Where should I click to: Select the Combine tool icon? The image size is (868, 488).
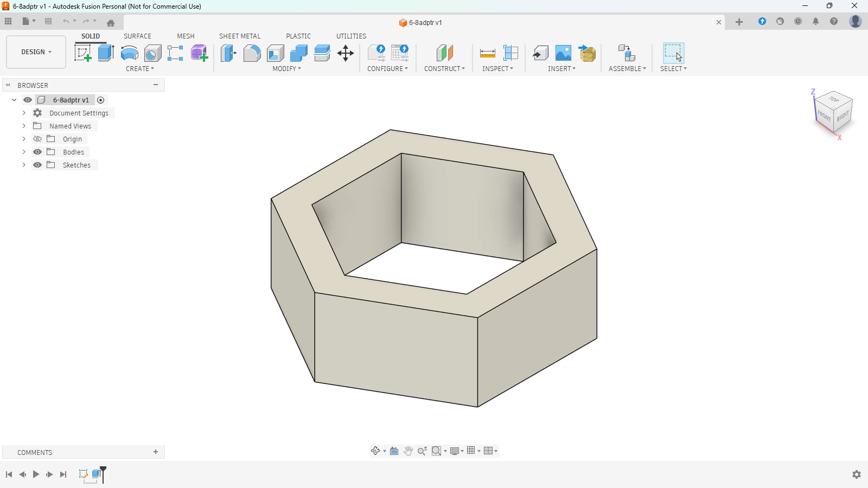tap(298, 53)
